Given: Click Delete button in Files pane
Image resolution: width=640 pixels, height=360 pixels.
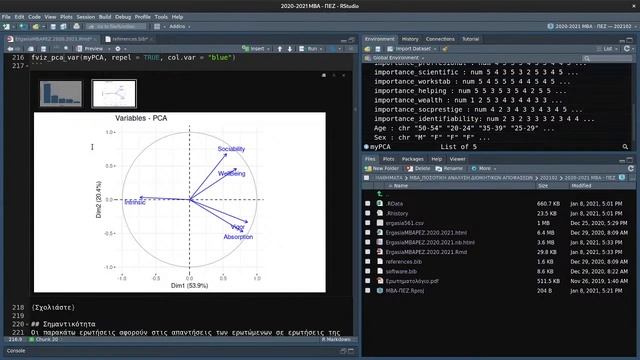Looking at the screenshot, I should pos(418,168).
